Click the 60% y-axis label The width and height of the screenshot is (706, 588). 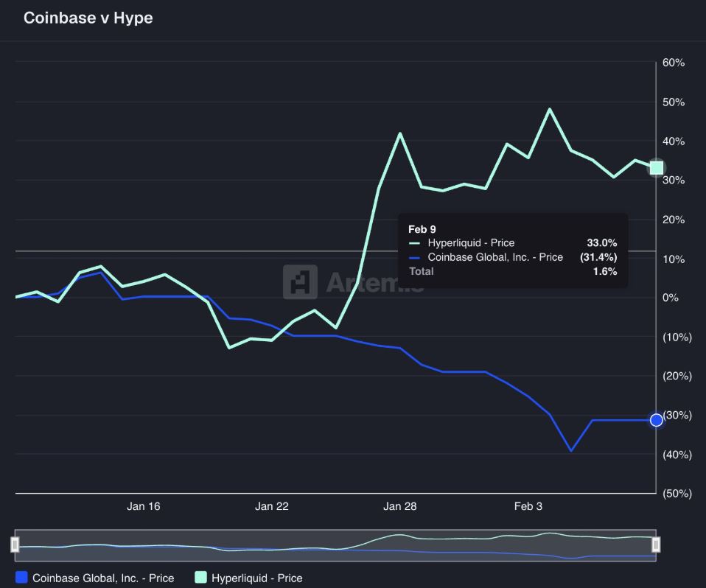point(674,63)
